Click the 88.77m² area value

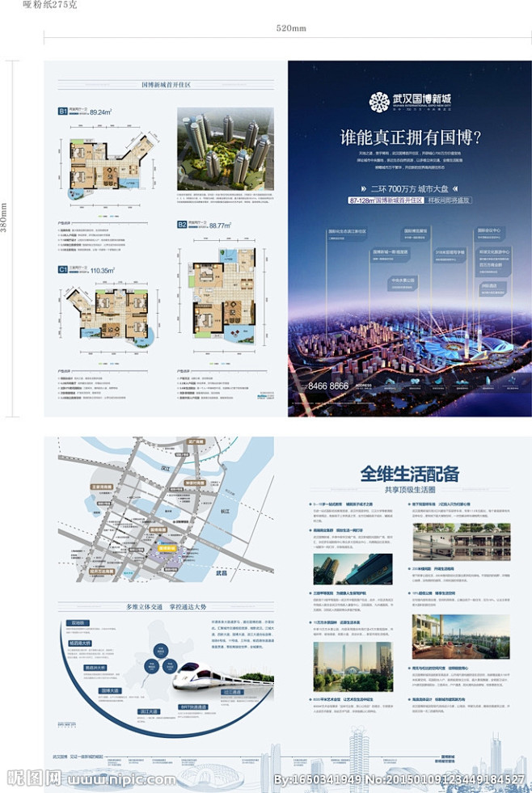221,226
